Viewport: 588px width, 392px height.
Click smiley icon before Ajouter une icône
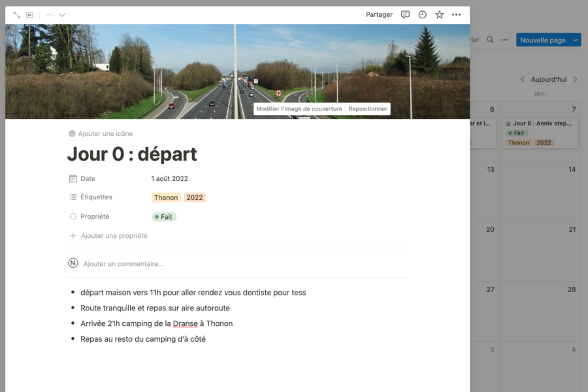pyautogui.click(x=72, y=133)
